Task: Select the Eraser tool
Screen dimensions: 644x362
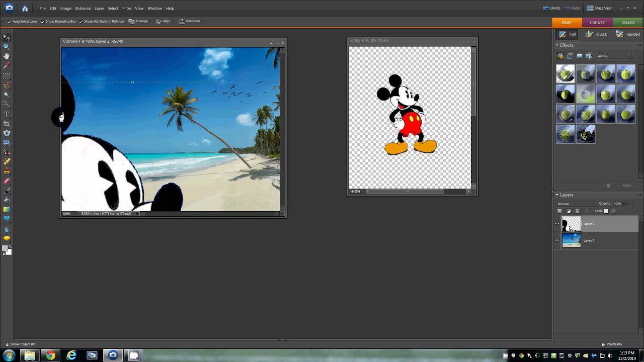Action: [7, 180]
